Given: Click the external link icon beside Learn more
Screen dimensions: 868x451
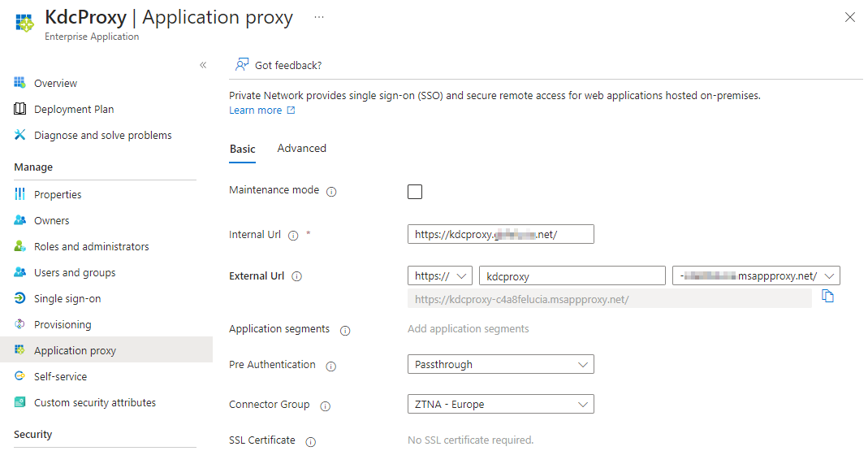Looking at the screenshot, I should [291, 111].
